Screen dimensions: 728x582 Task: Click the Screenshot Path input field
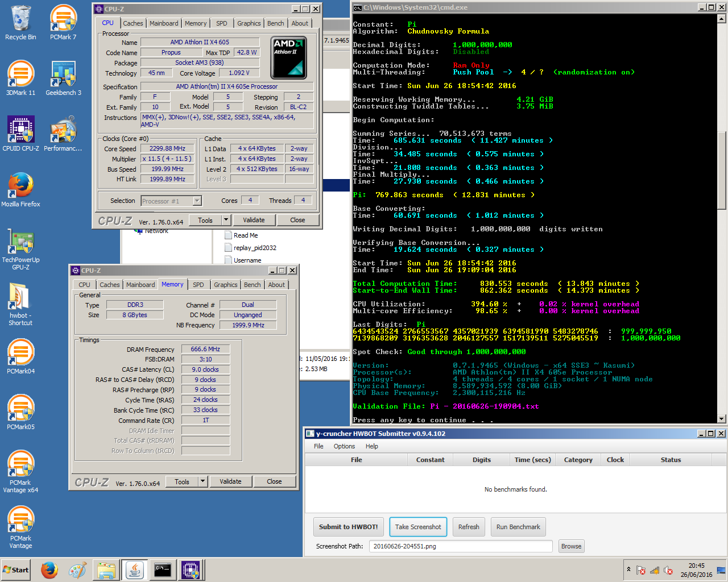[461, 546]
